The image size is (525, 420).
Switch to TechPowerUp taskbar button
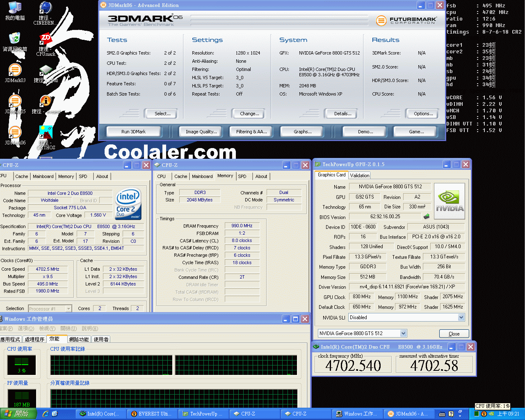pyautogui.click(x=203, y=414)
